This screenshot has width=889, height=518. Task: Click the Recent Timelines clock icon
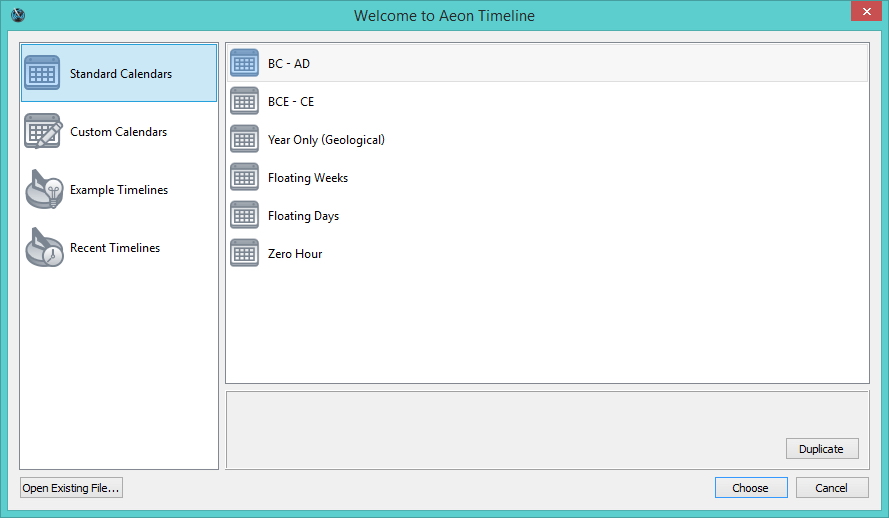[x=44, y=247]
